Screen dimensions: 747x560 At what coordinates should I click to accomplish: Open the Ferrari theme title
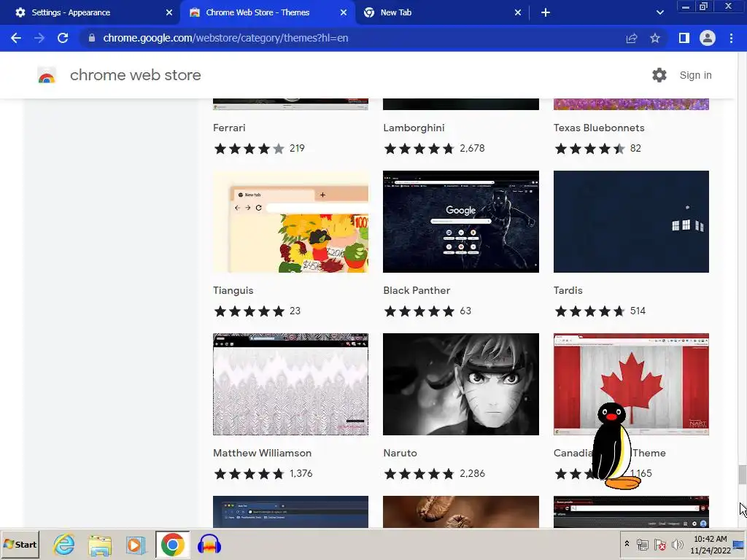pos(229,128)
